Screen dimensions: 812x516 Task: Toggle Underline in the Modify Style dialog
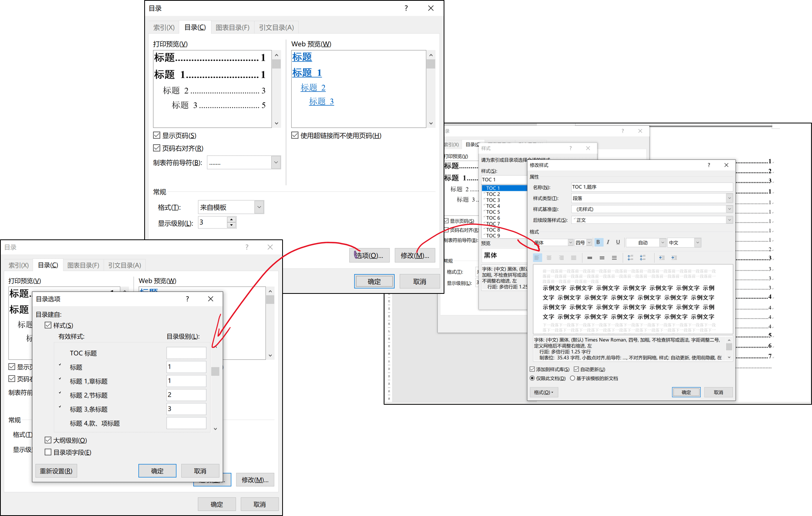click(618, 242)
